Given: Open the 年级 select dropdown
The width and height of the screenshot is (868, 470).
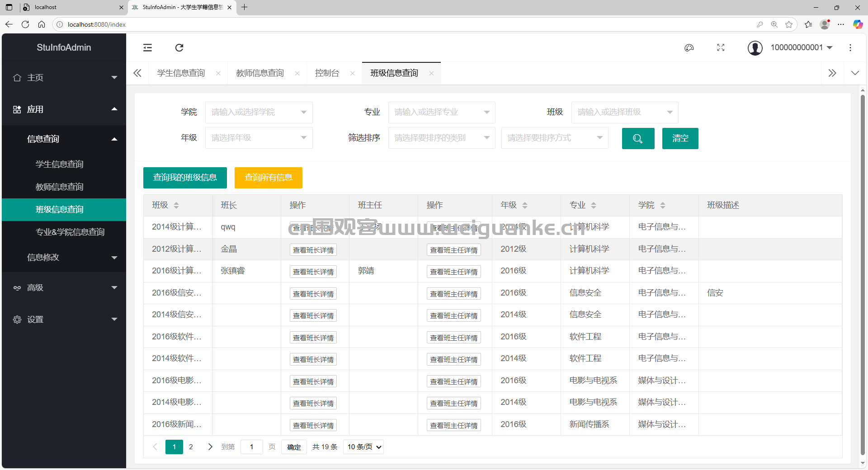Looking at the screenshot, I should (x=259, y=138).
